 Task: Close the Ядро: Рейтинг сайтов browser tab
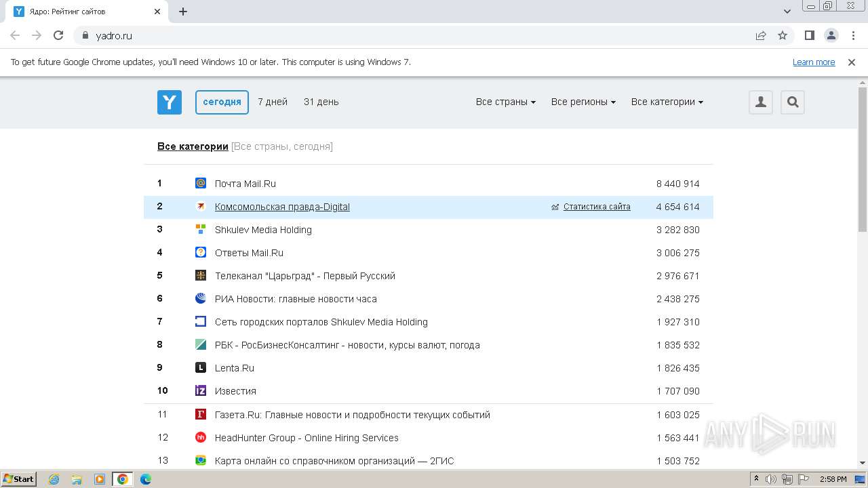[x=157, y=12]
